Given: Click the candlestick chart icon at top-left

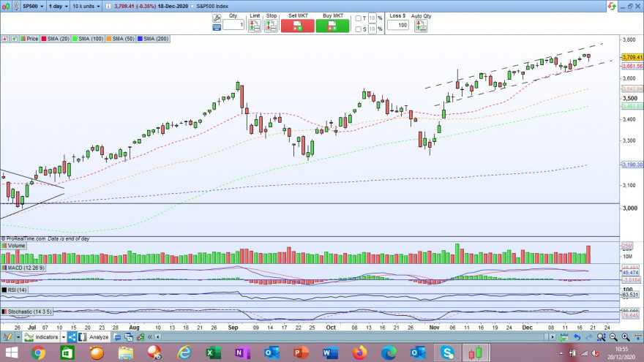Looking at the screenshot, I should click(6, 6).
